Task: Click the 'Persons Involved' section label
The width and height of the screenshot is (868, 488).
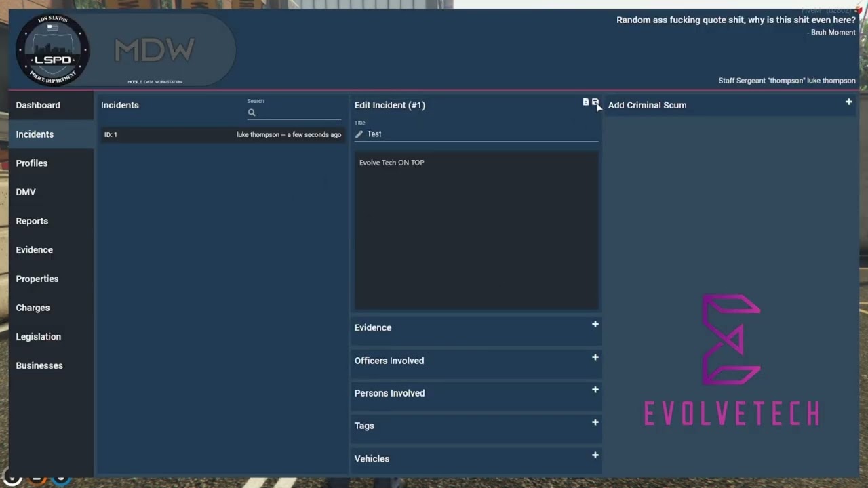Action: [389, 393]
